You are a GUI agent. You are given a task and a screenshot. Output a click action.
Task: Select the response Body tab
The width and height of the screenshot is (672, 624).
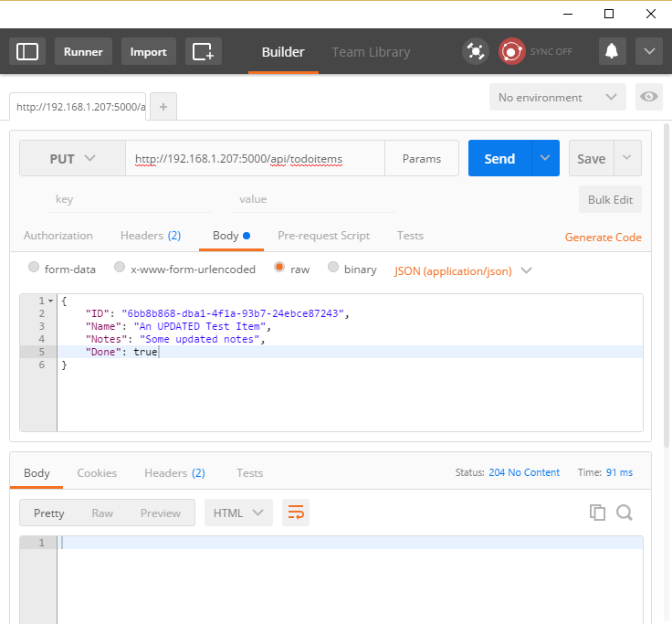pyautogui.click(x=37, y=472)
